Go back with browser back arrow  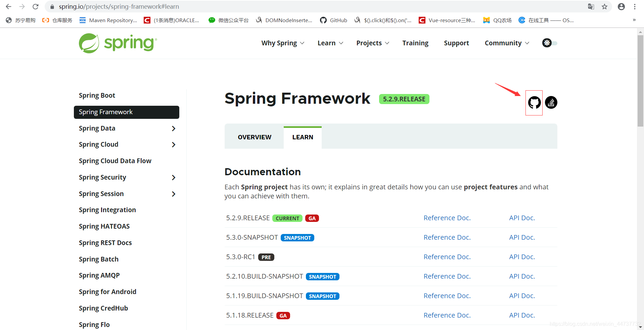(9, 6)
